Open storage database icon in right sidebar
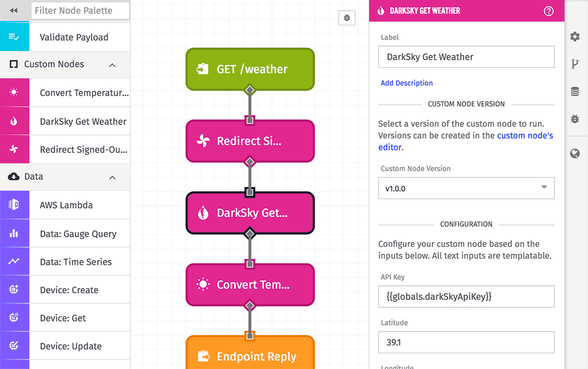588x369 pixels. click(575, 91)
